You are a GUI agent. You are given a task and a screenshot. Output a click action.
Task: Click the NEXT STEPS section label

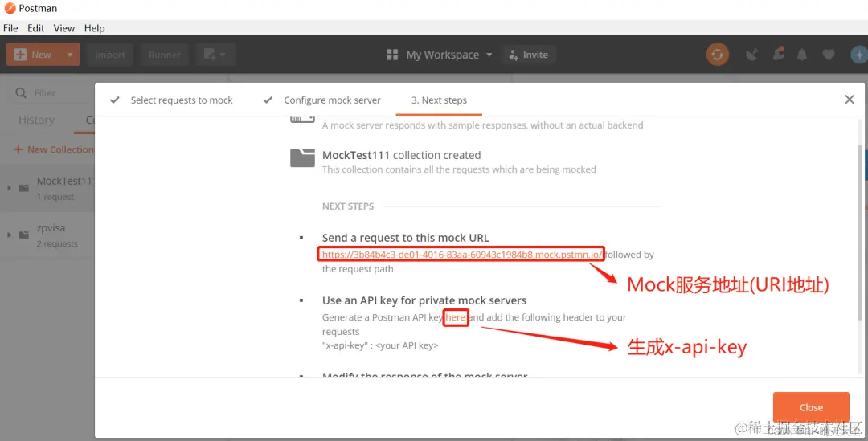click(x=348, y=206)
